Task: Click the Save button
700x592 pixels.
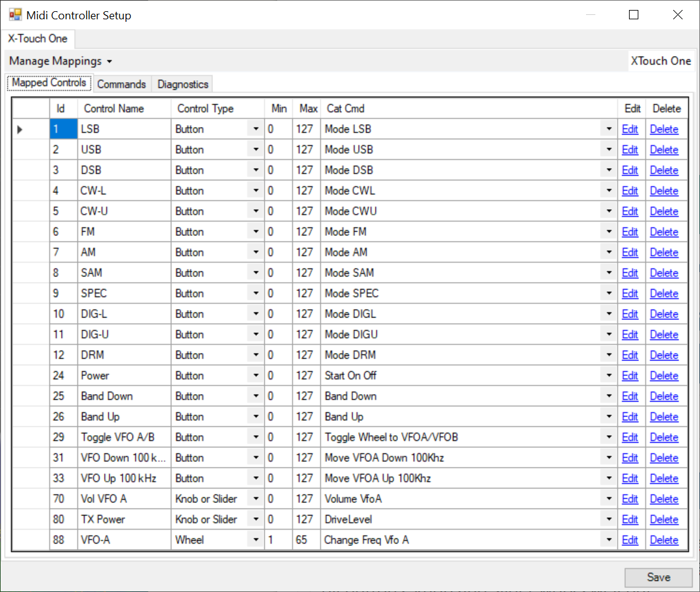Action: click(658, 577)
